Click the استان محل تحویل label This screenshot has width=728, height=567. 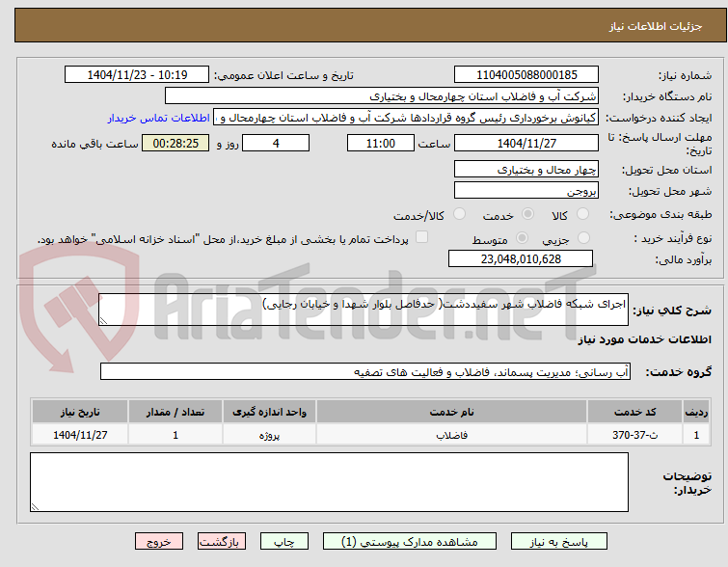666,170
